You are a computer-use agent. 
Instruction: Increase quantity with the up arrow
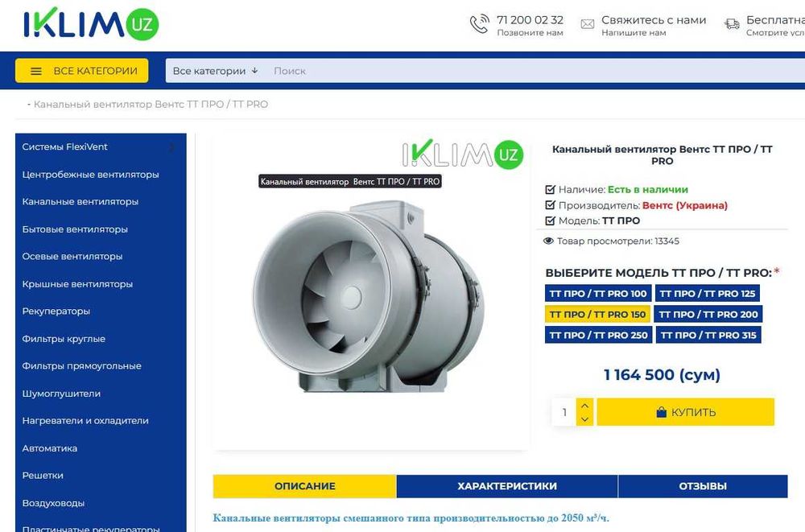[x=584, y=405]
